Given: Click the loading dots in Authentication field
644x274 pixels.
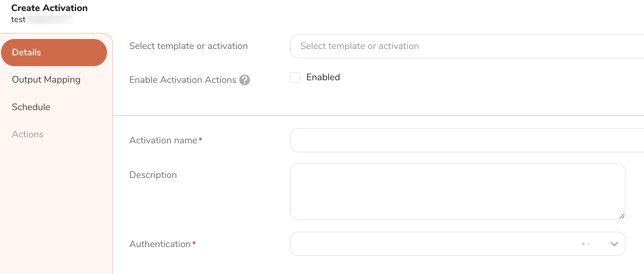Looking at the screenshot, I should click(586, 244).
